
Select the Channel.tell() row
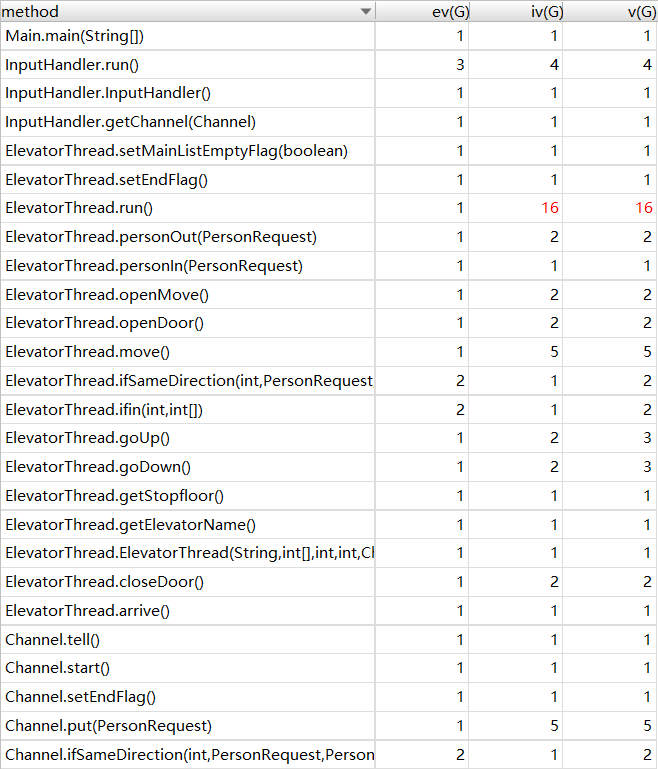(329, 640)
